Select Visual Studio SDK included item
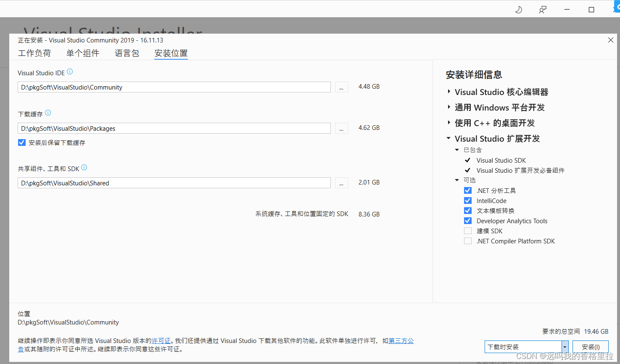 pos(501,160)
